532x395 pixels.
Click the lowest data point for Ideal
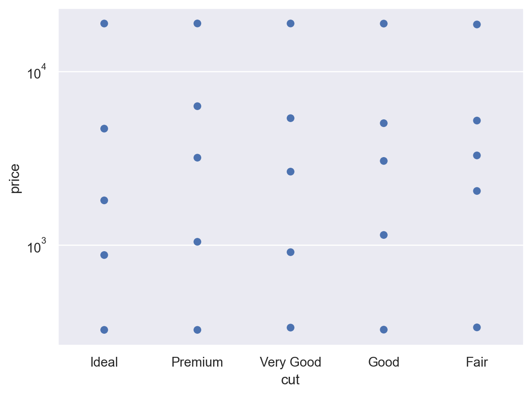(x=104, y=330)
